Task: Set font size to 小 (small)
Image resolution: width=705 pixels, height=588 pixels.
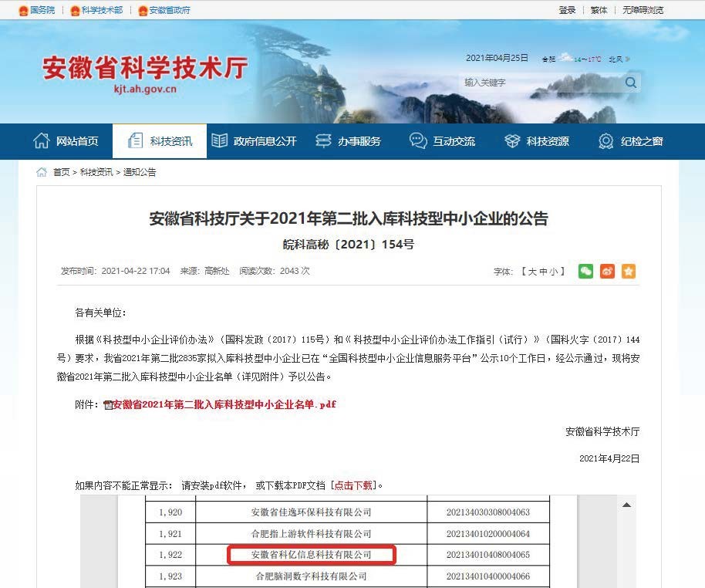Action: [554, 272]
